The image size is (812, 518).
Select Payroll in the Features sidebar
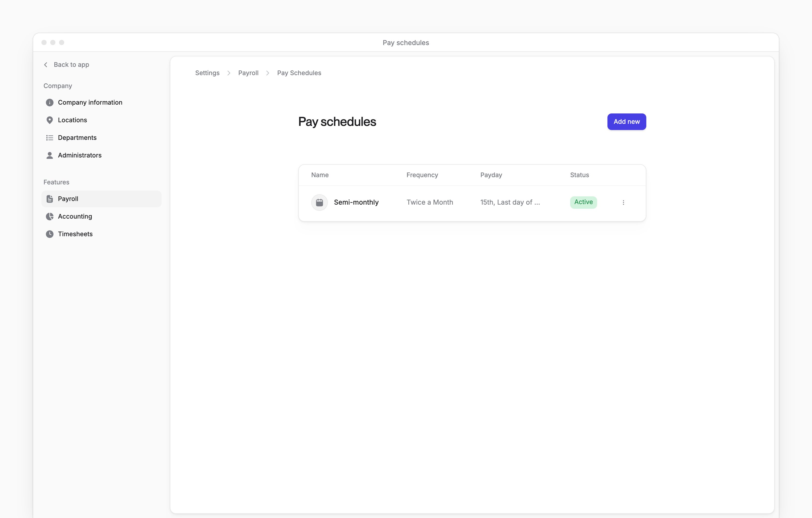coord(102,199)
